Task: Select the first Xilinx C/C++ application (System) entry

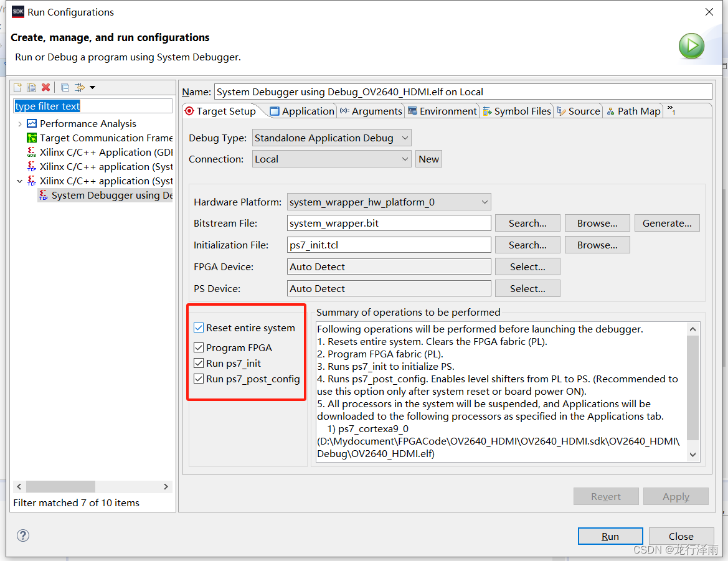Action: pos(100,167)
